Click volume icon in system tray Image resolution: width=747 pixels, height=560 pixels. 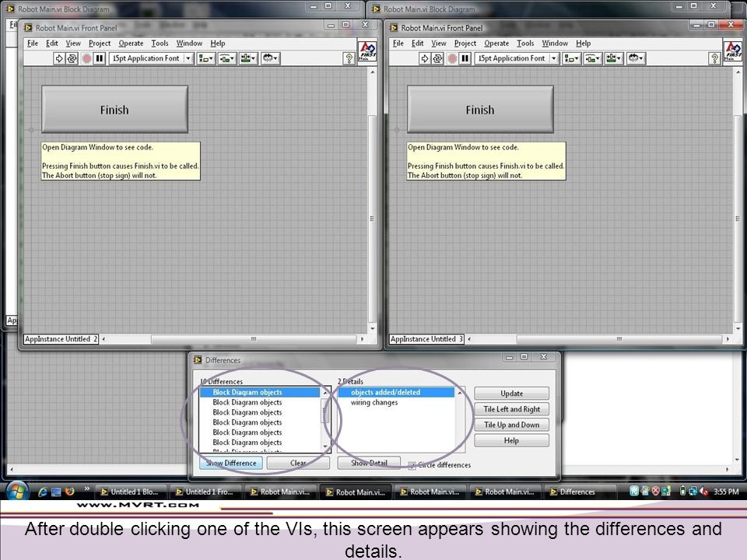tap(703, 492)
